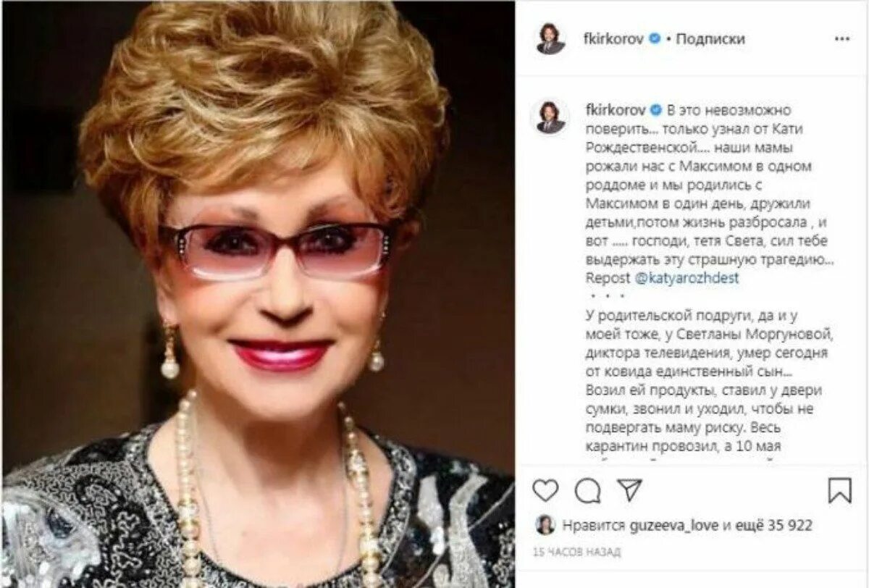Click the woman's portrait photo

coord(258,294)
